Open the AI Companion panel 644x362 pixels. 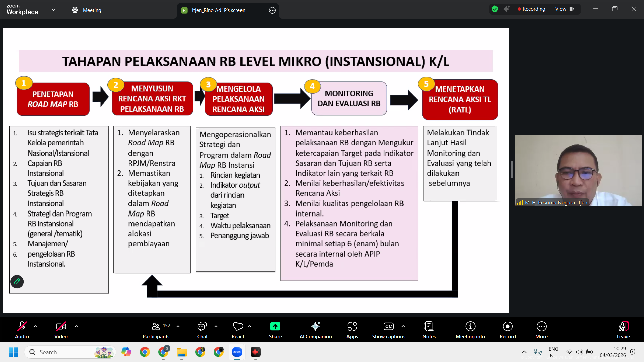315,330
